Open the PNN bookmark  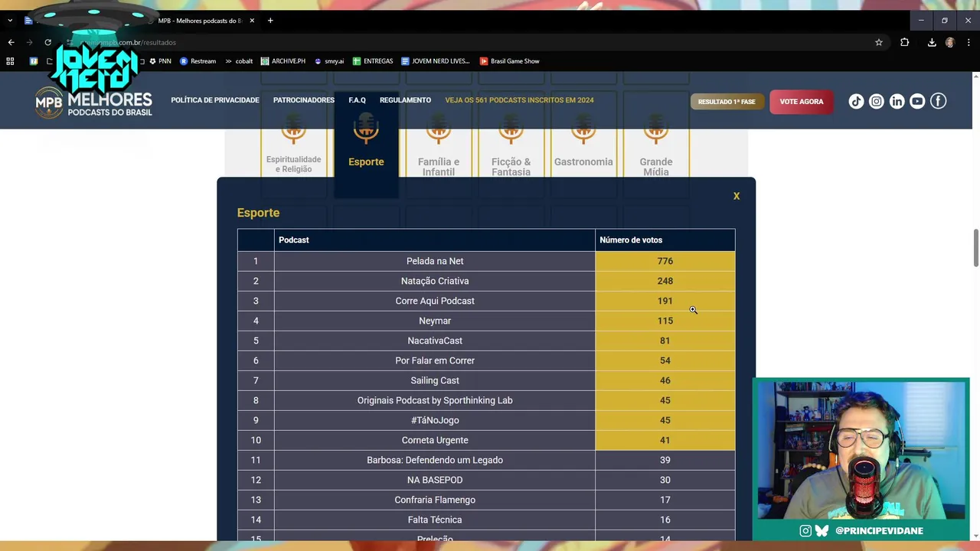click(x=160, y=61)
